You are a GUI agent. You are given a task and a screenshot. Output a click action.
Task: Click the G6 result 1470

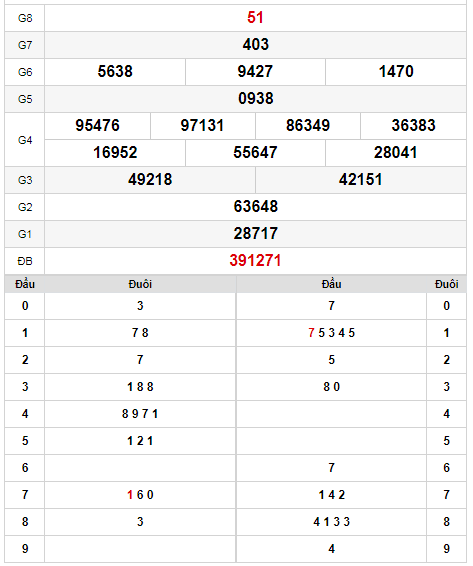(396, 71)
